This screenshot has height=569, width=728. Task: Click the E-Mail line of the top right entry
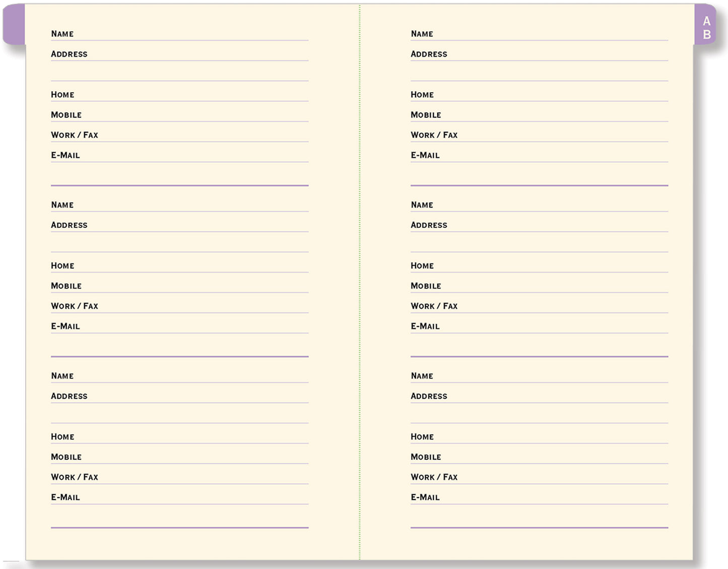pos(539,158)
